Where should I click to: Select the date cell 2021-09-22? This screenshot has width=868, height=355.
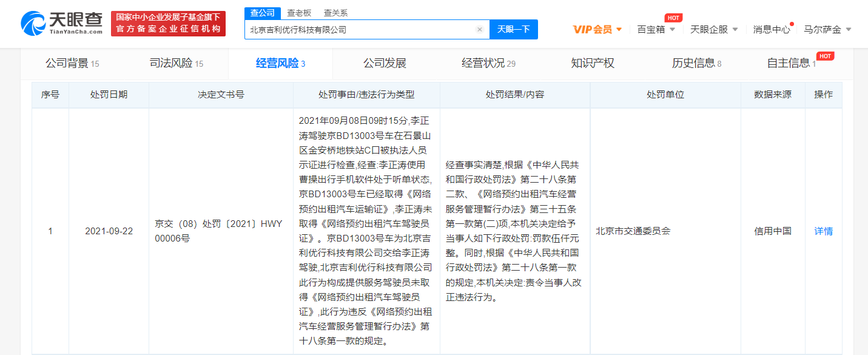pos(109,231)
